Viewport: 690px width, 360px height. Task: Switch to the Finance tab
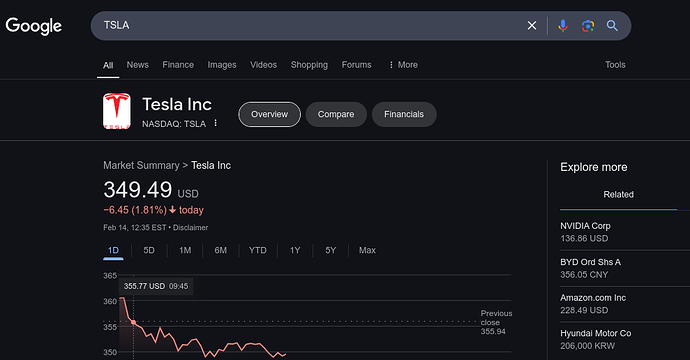(x=178, y=65)
